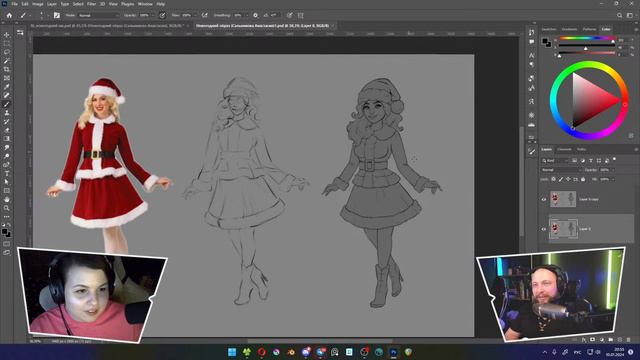
Task: Switch to the first document tab
Action: coord(108,25)
